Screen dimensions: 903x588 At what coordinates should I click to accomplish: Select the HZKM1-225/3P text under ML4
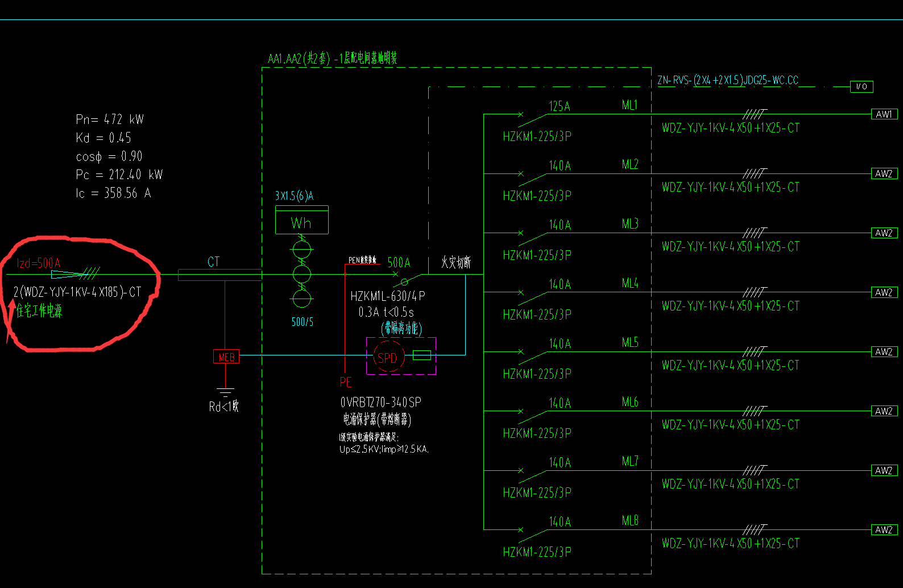537,315
